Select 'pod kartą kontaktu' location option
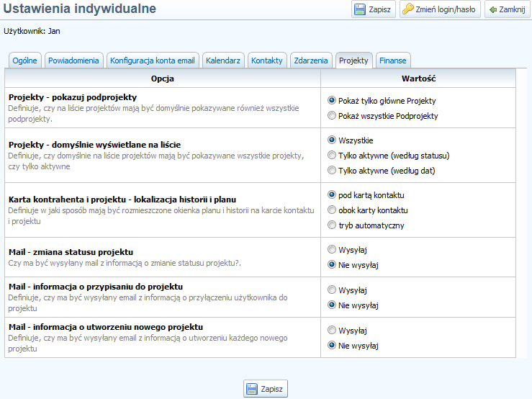The height and width of the screenshot is (399, 532). [x=332, y=194]
